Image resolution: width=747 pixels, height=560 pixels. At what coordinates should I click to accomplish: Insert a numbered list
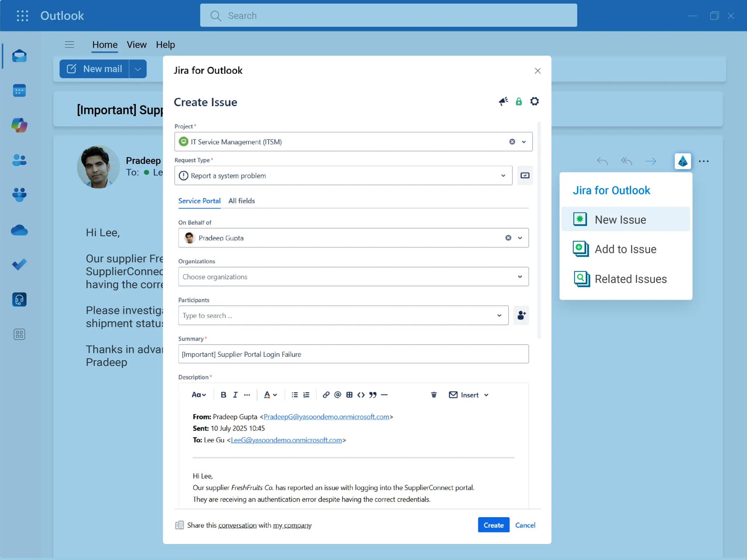(x=306, y=395)
